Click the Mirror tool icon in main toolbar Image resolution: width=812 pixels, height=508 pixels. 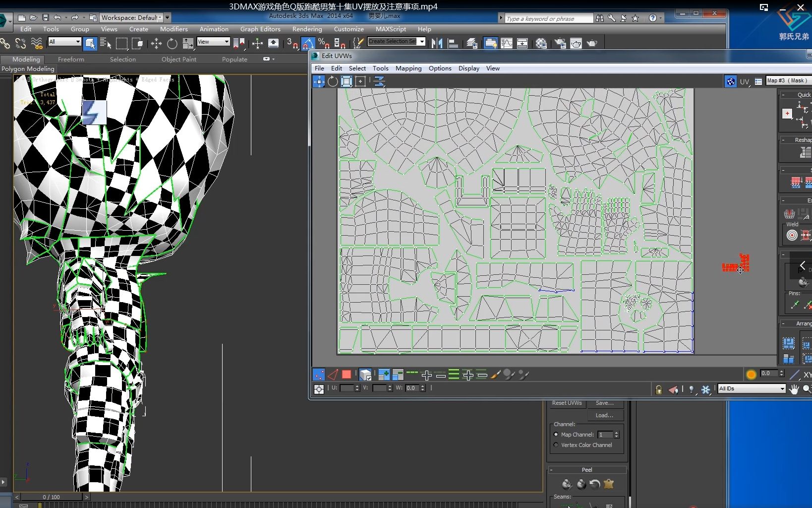click(437, 44)
